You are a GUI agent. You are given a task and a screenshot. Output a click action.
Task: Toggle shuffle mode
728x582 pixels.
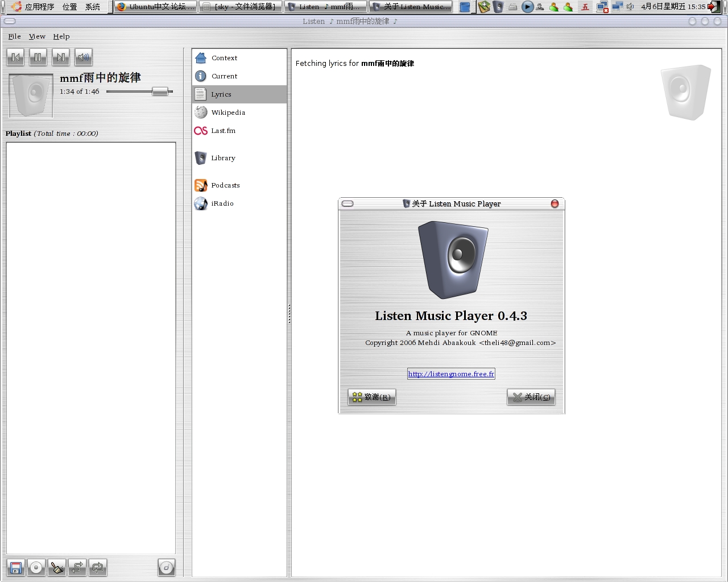coord(77,567)
